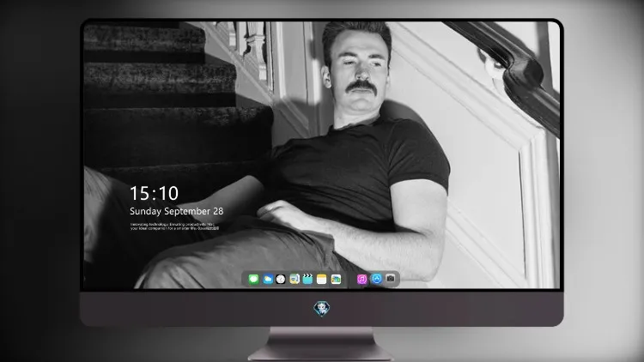
Task: Launch the pink iTunes music app
Action: pyautogui.click(x=361, y=280)
